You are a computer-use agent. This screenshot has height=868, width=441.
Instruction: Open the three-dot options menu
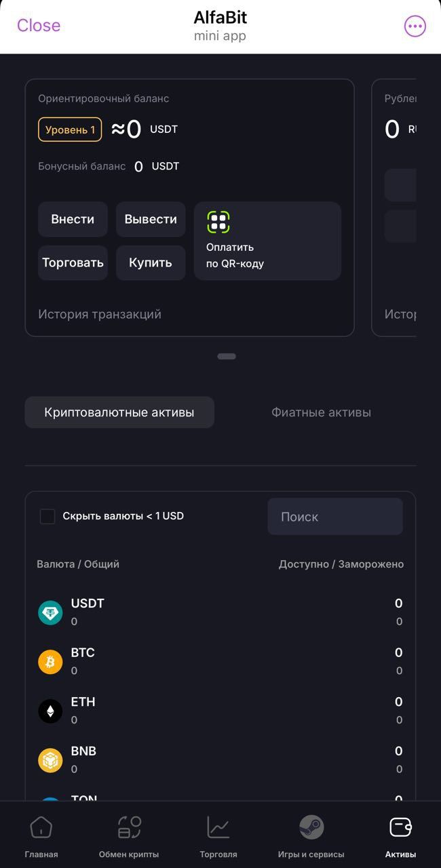click(x=414, y=25)
